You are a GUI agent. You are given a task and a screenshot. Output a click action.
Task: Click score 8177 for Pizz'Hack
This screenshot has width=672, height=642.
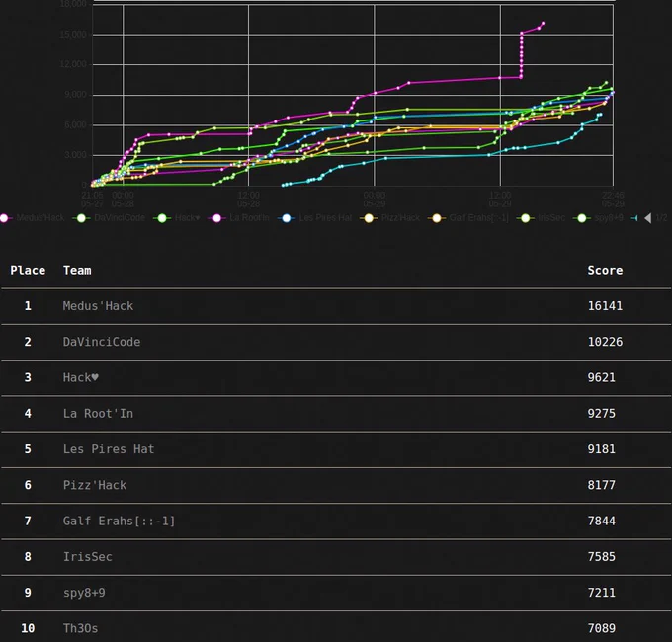601,485
